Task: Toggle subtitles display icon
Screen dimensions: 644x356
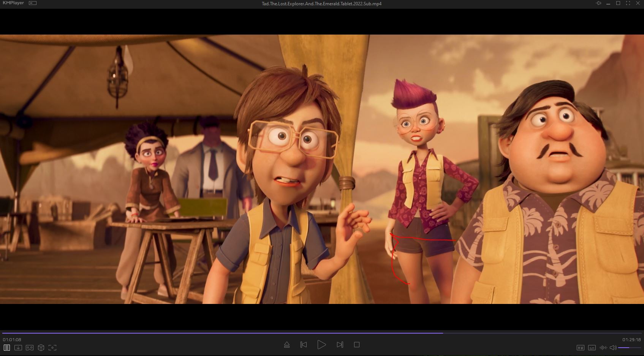Action: (592, 348)
